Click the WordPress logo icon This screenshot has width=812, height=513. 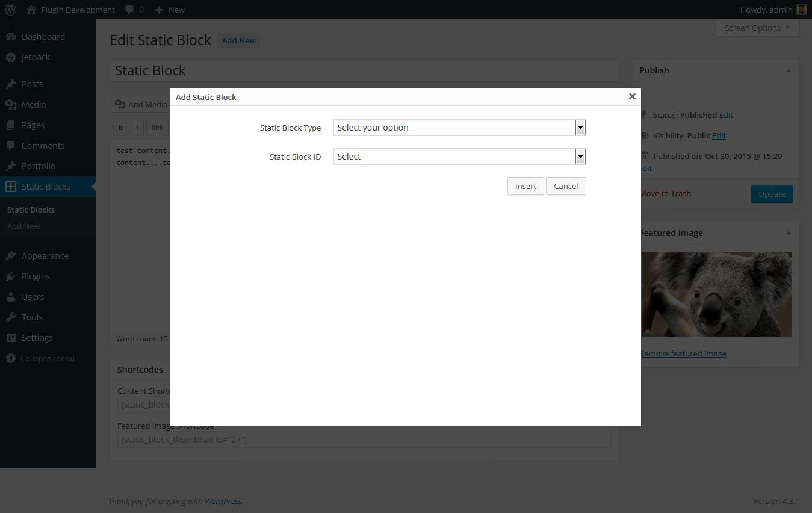(10, 10)
